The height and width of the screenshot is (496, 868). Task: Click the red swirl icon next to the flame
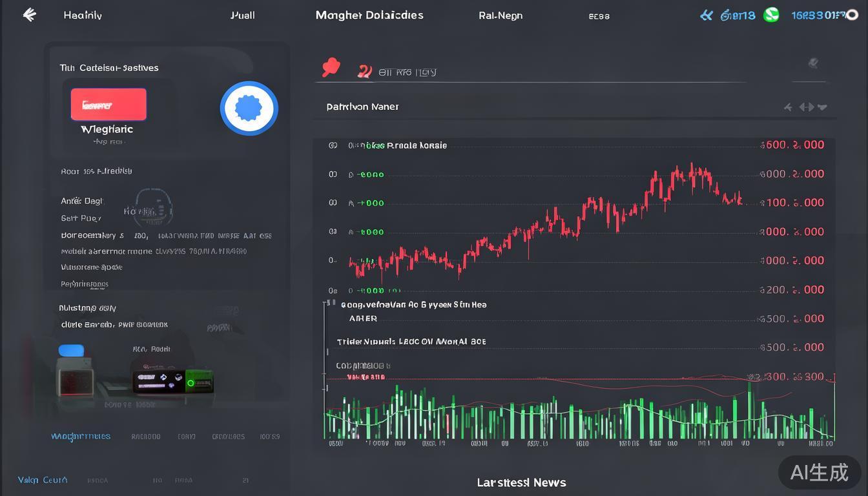[364, 71]
